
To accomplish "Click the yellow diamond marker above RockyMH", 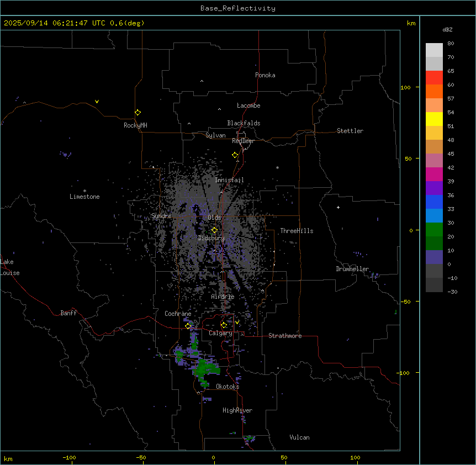I will coord(138,112).
